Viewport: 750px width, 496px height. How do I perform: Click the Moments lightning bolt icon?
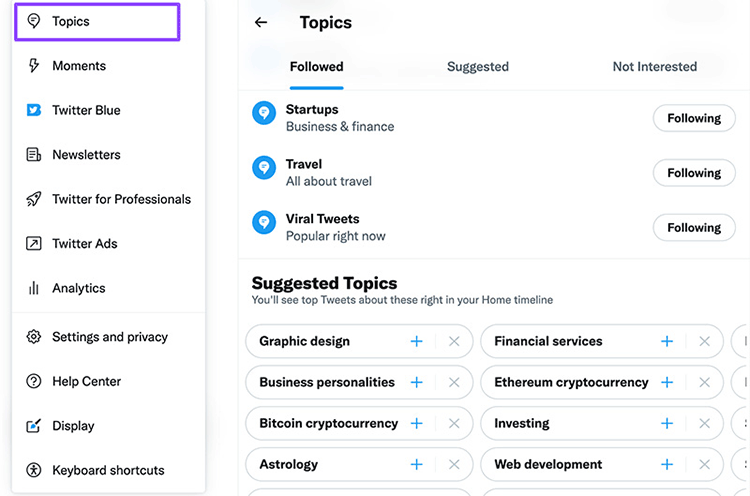(x=34, y=66)
